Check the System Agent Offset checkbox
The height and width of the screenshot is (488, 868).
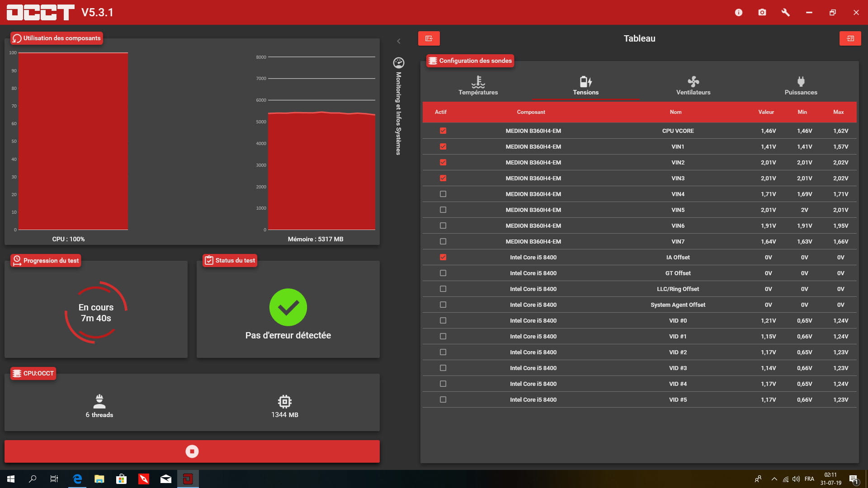click(x=443, y=305)
